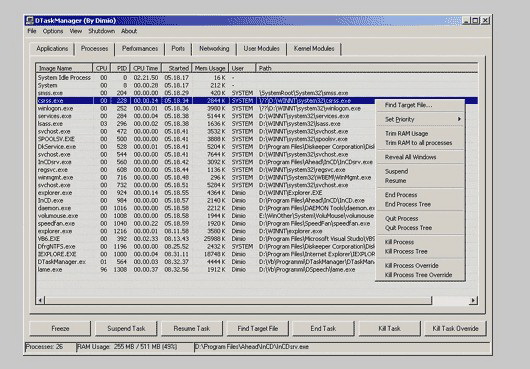This screenshot has width=530, height=369.
Task: Open the About menu
Action: [x=129, y=31]
